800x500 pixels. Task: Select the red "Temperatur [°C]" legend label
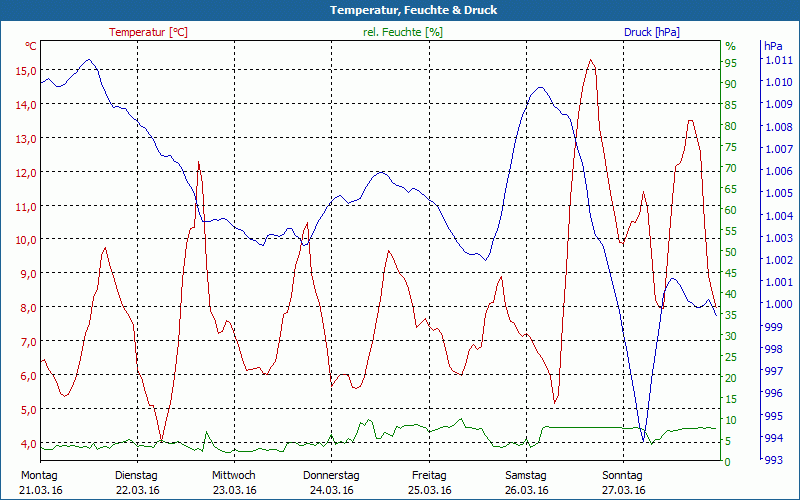click(x=148, y=32)
